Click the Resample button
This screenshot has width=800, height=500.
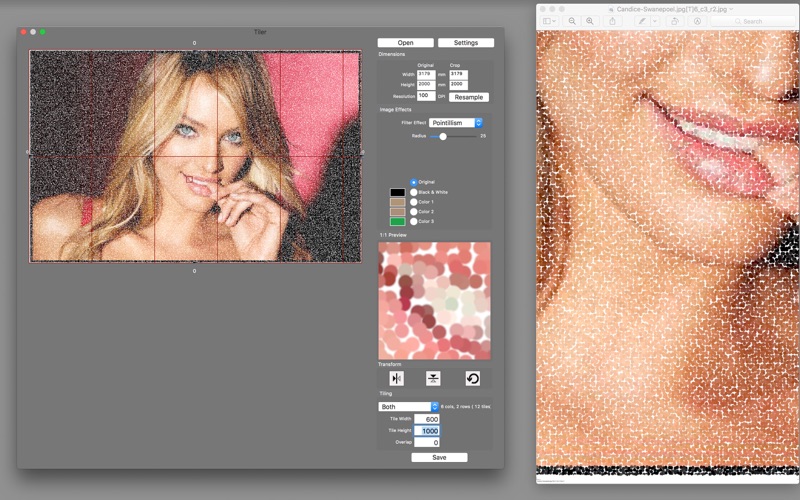click(x=469, y=97)
